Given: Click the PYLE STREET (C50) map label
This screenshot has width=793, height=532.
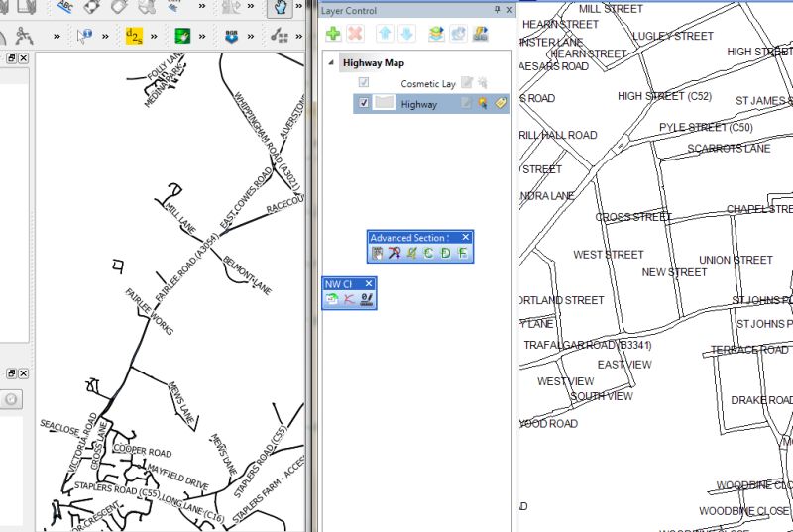Looking at the screenshot, I should click(x=706, y=128).
